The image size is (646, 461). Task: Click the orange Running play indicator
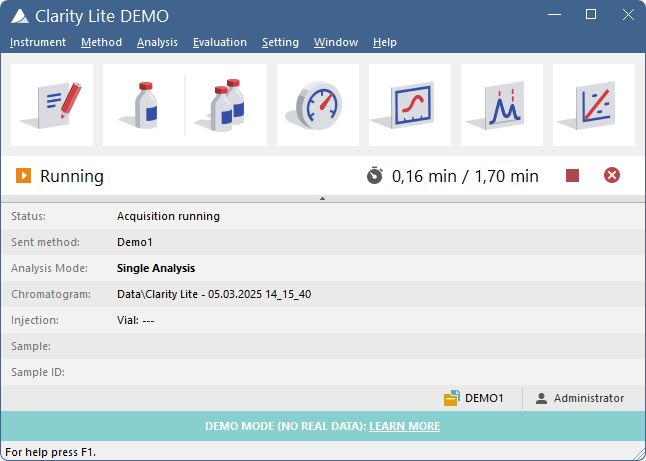click(x=23, y=176)
